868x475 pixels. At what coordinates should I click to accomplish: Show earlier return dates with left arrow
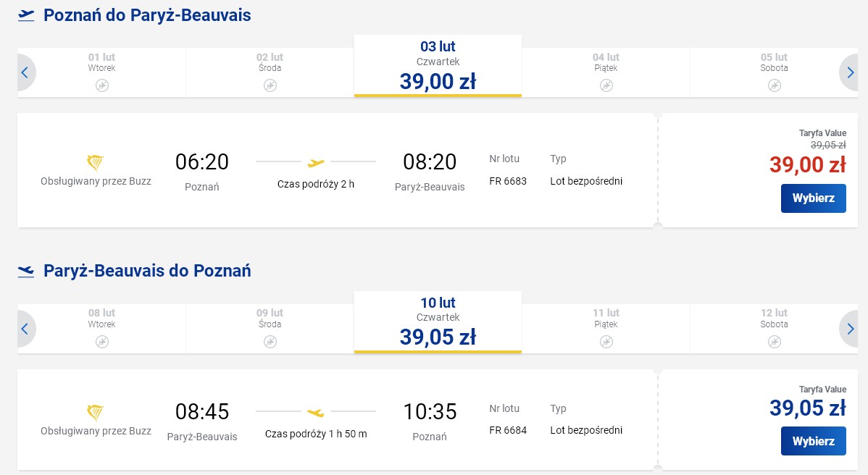tap(25, 329)
